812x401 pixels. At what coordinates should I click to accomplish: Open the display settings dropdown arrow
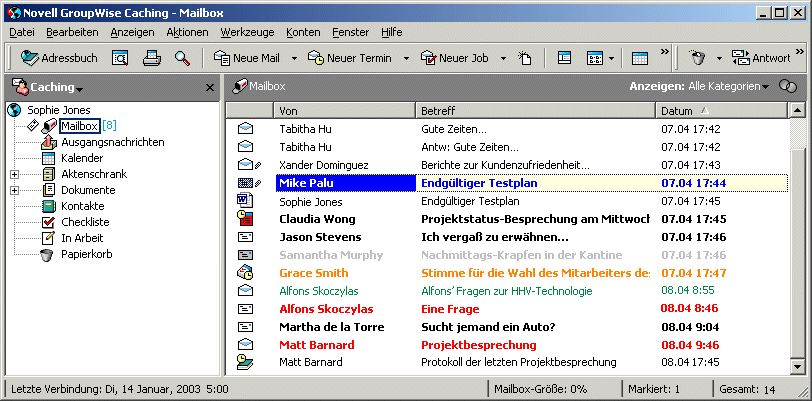pyautogui.click(x=611, y=59)
